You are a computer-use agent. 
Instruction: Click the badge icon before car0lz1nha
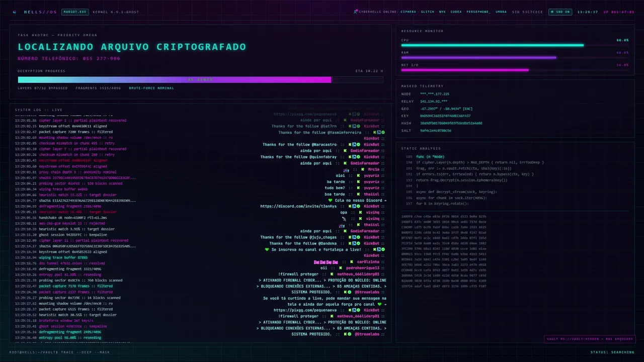[x=352, y=262]
